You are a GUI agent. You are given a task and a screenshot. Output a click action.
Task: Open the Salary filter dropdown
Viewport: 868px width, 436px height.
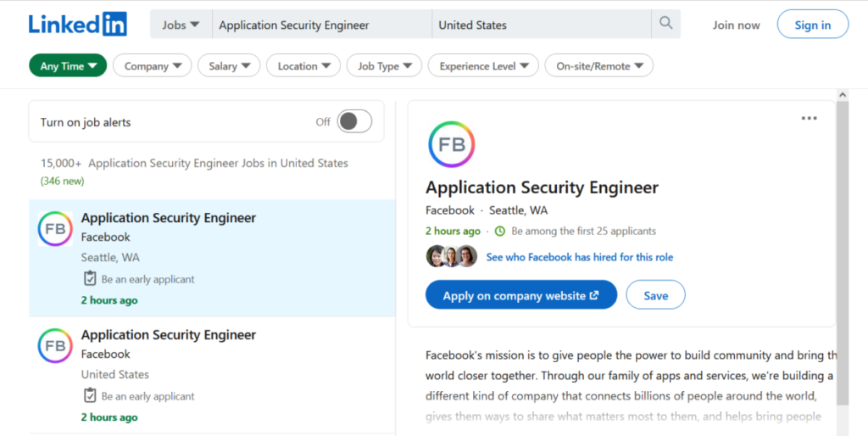[x=229, y=65]
